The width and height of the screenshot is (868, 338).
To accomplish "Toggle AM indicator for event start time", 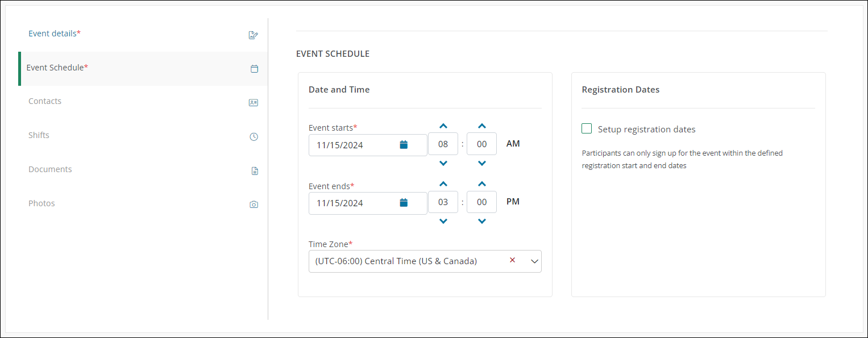I will 513,144.
